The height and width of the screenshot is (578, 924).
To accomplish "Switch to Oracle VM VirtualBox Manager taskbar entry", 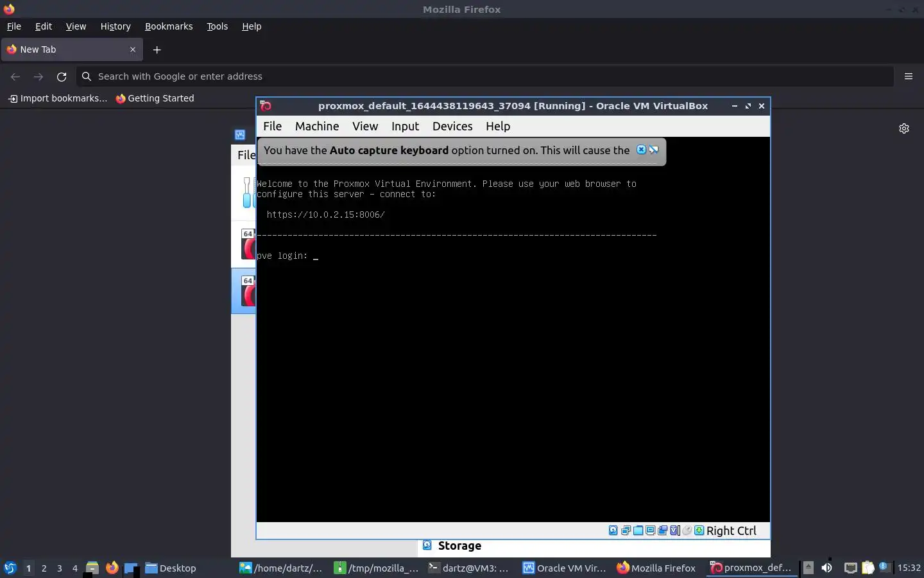I will [564, 568].
